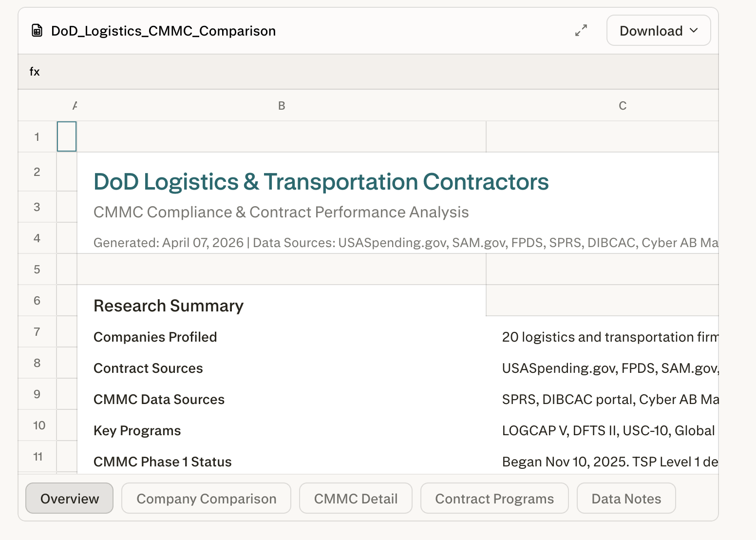756x540 pixels.
Task: Click the Contract Sources label cell
Action: [x=148, y=368]
